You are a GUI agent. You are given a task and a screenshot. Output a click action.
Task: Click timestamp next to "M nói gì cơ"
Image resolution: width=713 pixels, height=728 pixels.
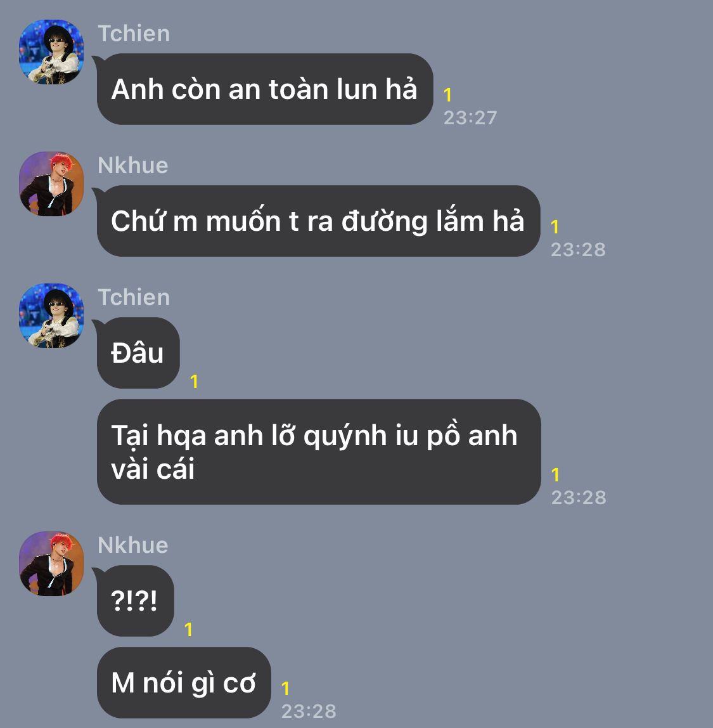click(309, 712)
